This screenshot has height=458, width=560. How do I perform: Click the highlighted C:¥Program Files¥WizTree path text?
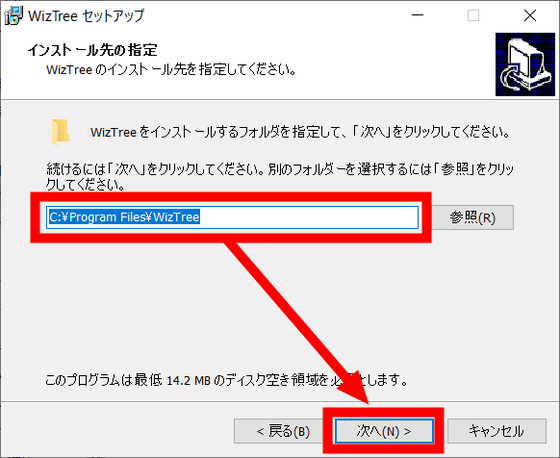click(124, 217)
